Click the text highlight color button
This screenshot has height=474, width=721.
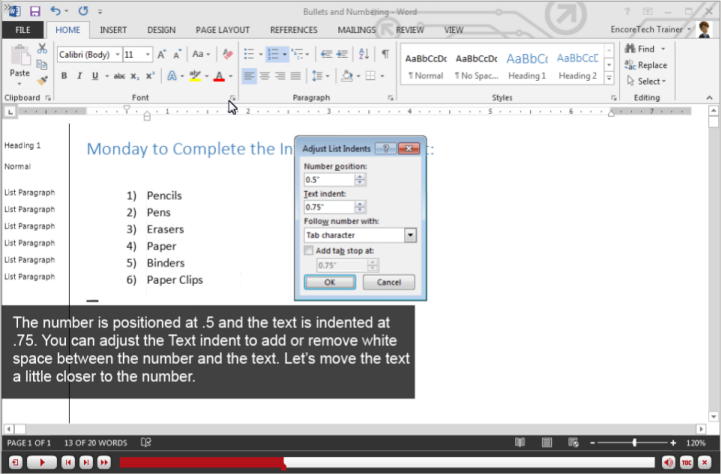195,76
